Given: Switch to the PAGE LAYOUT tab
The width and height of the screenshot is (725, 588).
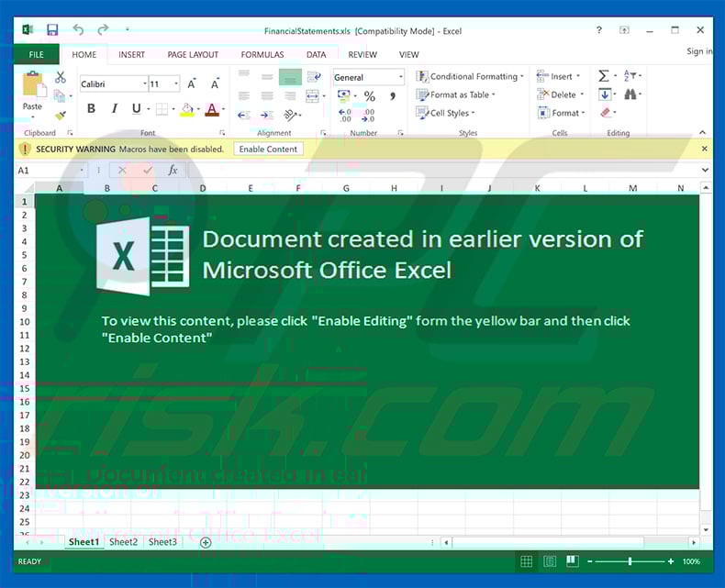Looking at the screenshot, I should pyautogui.click(x=193, y=54).
